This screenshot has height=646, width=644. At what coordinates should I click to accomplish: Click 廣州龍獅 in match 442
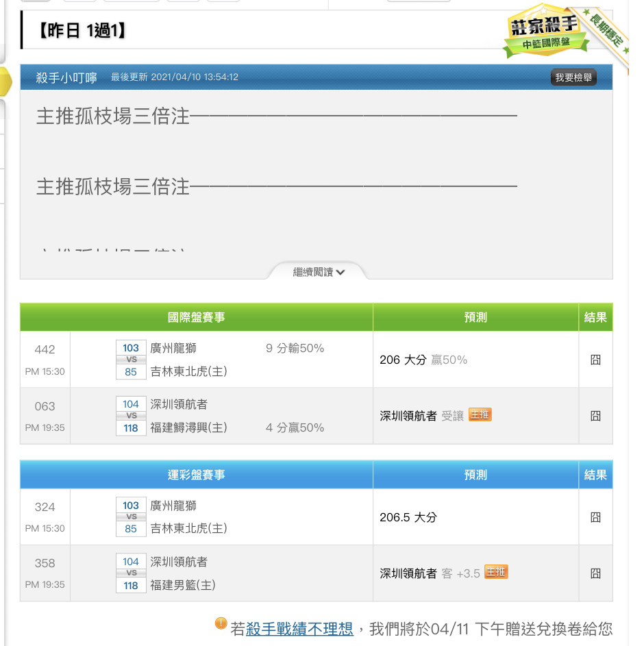(x=173, y=348)
